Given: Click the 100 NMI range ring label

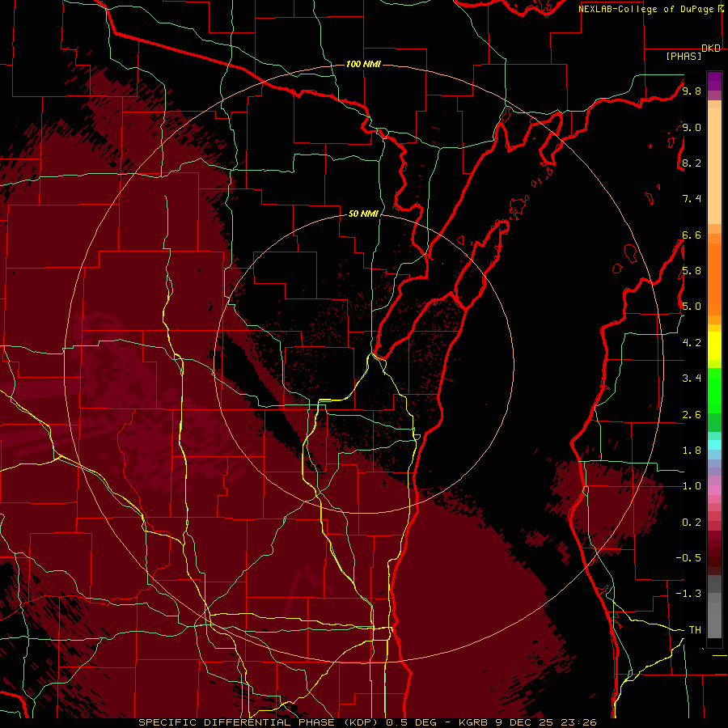Looking at the screenshot, I should [x=363, y=64].
